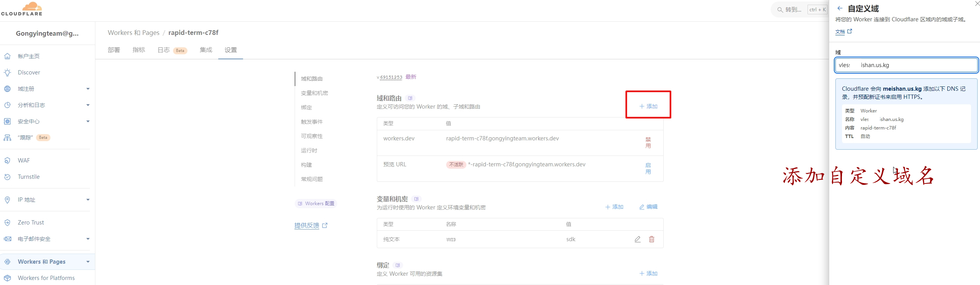The height and width of the screenshot is (285, 980).
Task: Click the 不活跃 status badge
Action: coord(456,164)
